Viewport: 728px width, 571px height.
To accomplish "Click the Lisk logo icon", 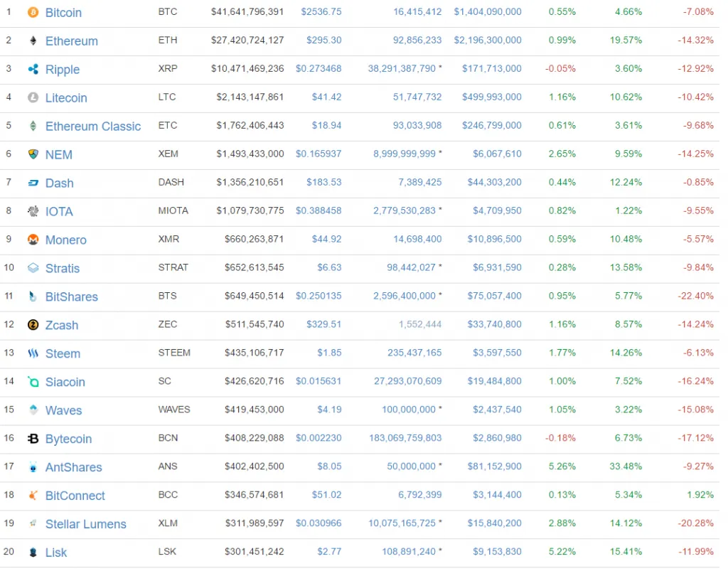I will (33, 552).
